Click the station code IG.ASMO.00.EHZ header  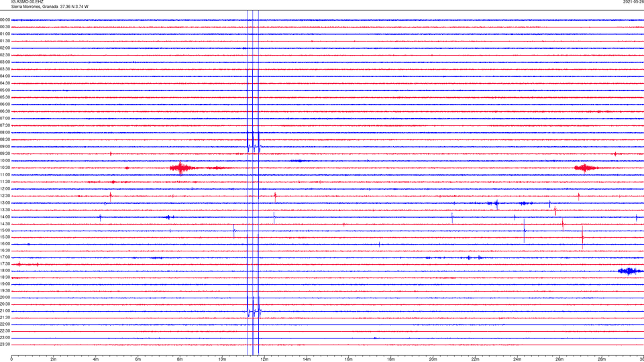click(27, 1)
